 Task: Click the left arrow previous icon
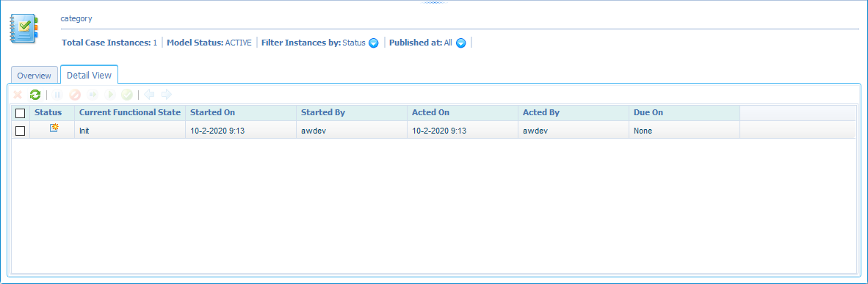tap(150, 95)
